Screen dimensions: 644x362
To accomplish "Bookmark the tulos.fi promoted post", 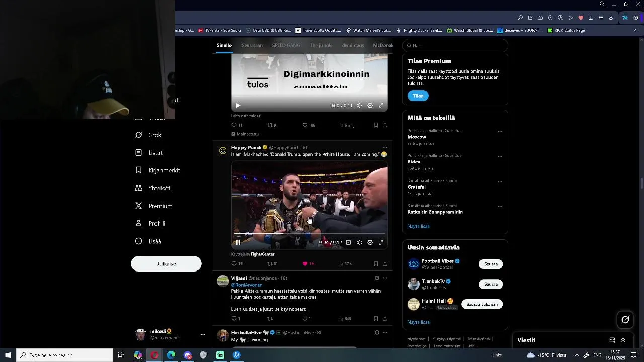I will point(376,125).
